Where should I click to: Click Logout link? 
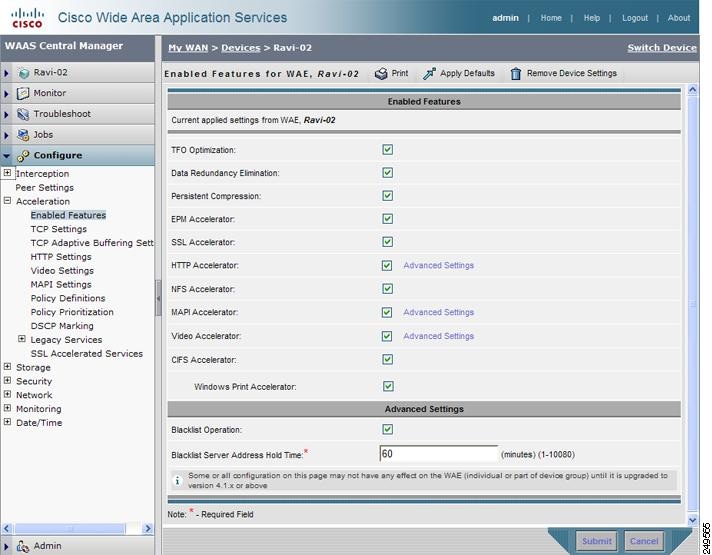(x=635, y=18)
